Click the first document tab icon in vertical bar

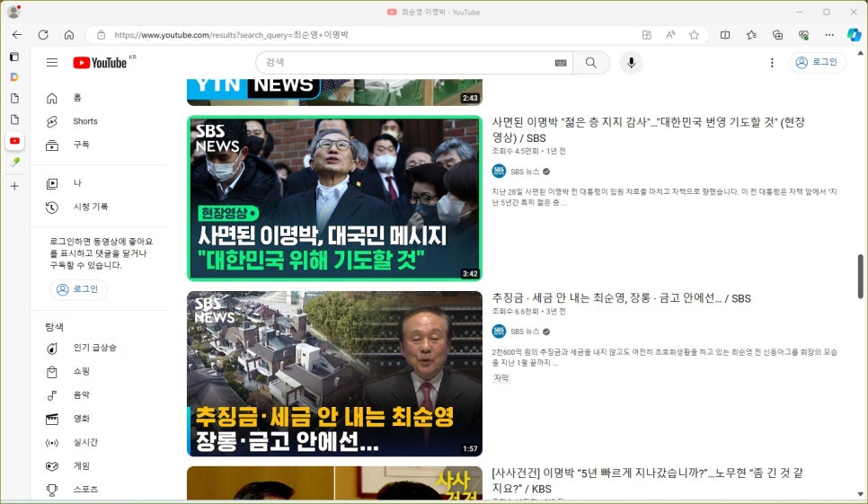tap(15, 99)
